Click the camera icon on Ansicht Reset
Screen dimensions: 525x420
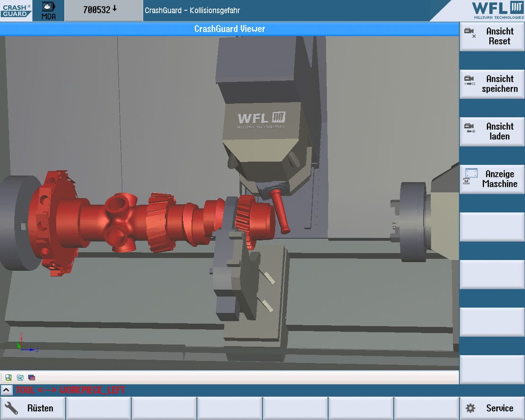coord(470,33)
